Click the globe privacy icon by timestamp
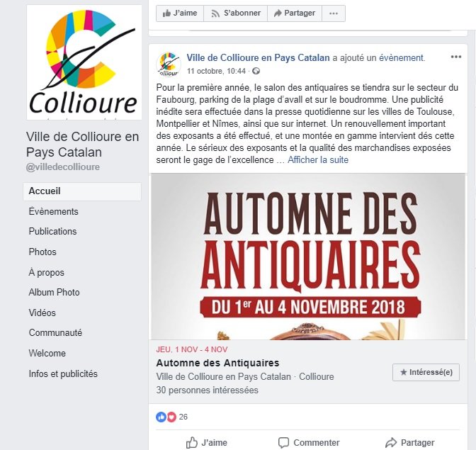Screen dimensions: 476x450 pyautogui.click(x=256, y=71)
